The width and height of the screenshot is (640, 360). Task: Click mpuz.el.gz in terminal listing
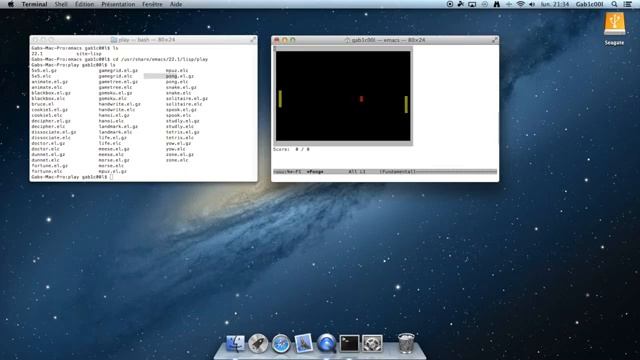(x=112, y=171)
